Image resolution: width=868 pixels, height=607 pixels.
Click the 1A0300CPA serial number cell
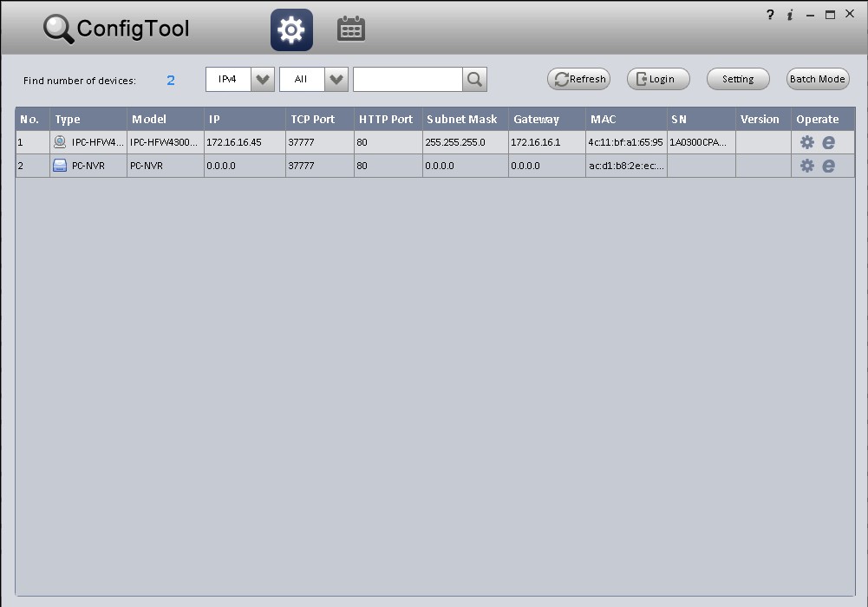pyautogui.click(x=702, y=142)
